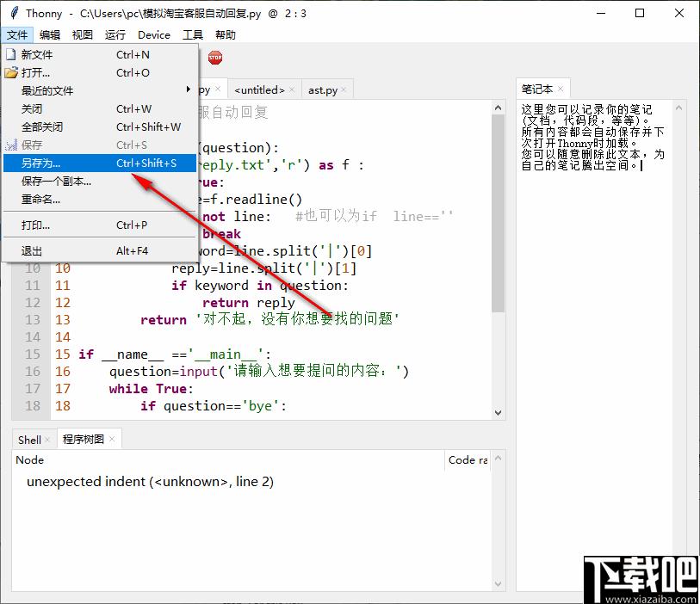Choose 退出 menu entry
The image size is (700, 604).
click(x=100, y=250)
